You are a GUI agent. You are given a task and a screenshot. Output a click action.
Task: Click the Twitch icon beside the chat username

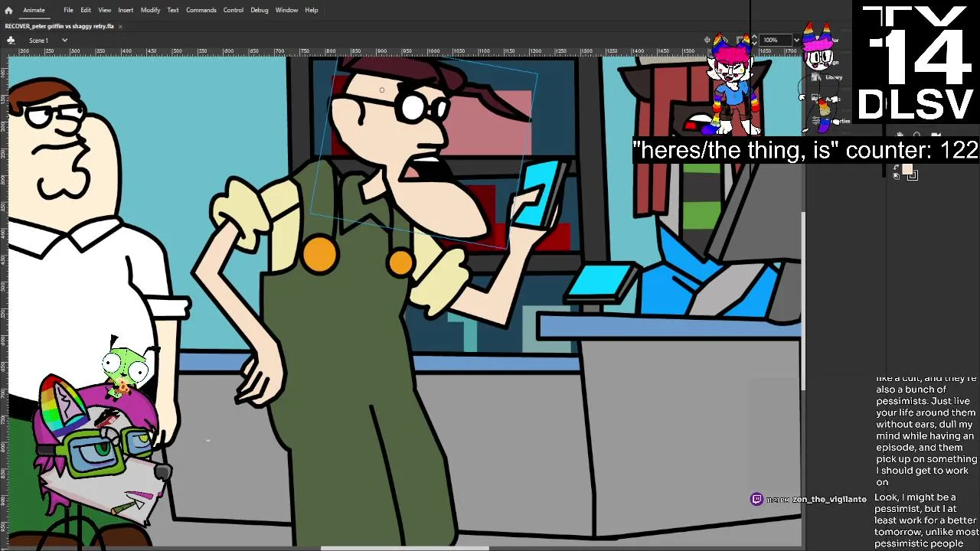(x=756, y=499)
